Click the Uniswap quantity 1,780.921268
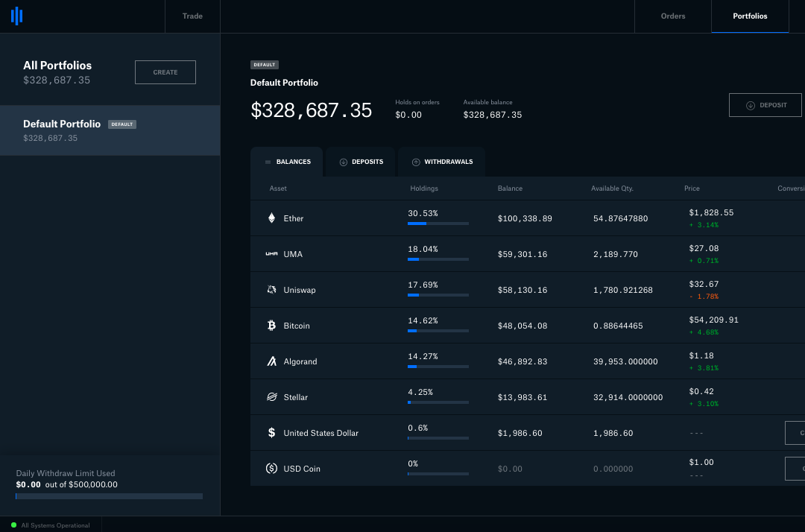The height and width of the screenshot is (532, 805). (x=622, y=291)
